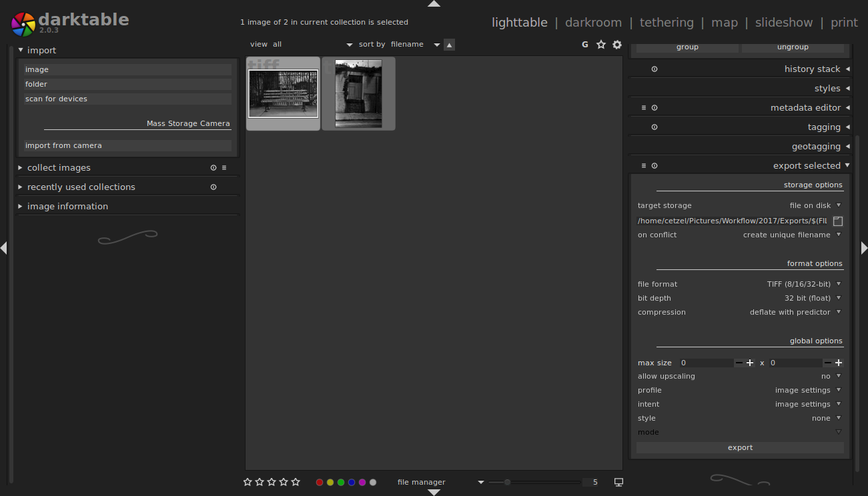Click import from camera button
This screenshot has height=496, width=868.
[x=127, y=145]
